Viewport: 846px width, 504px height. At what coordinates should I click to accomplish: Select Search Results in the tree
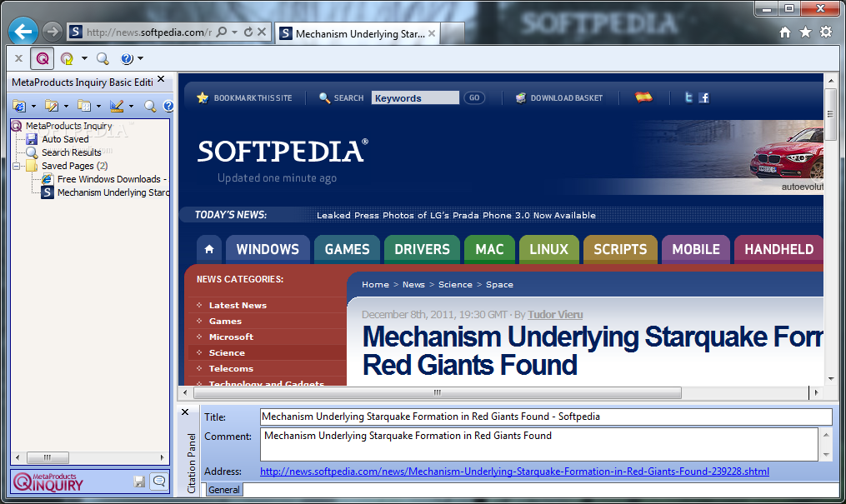pos(71,152)
